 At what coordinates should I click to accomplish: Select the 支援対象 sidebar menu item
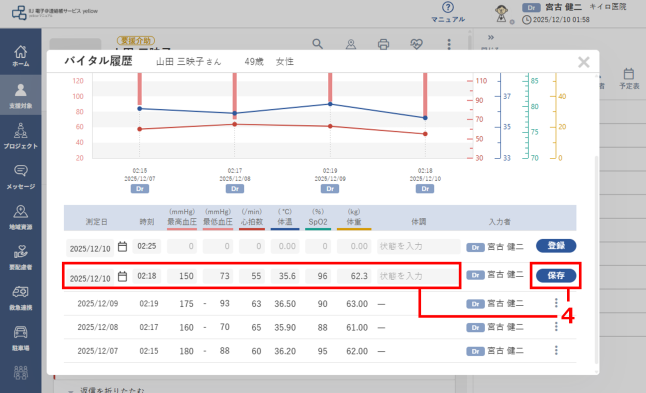point(21,95)
